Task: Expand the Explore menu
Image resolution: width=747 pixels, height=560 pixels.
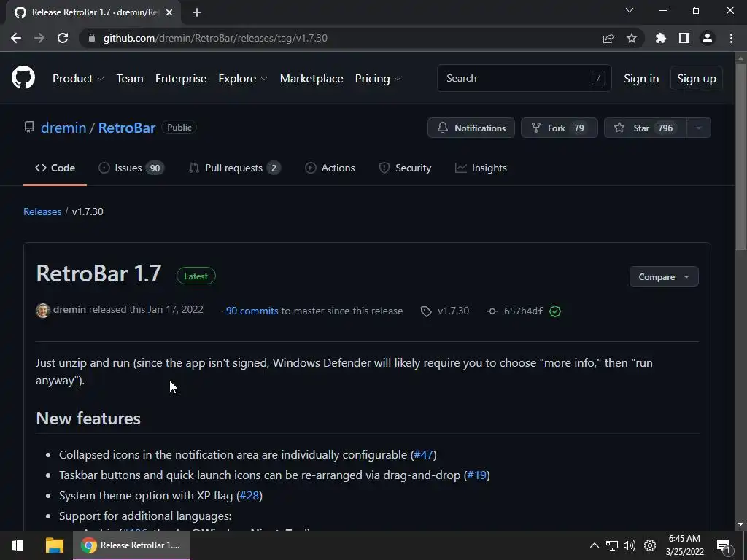Action: tap(243, 79)
